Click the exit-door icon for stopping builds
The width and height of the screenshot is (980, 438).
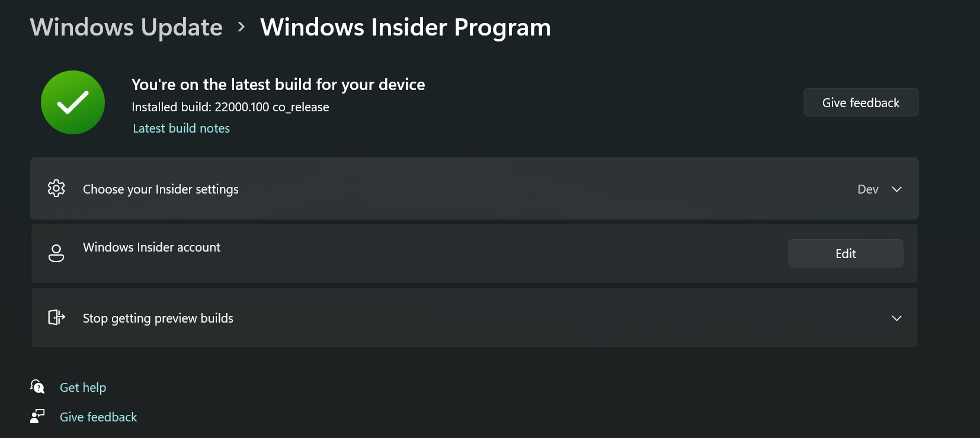tap(56, 317)
